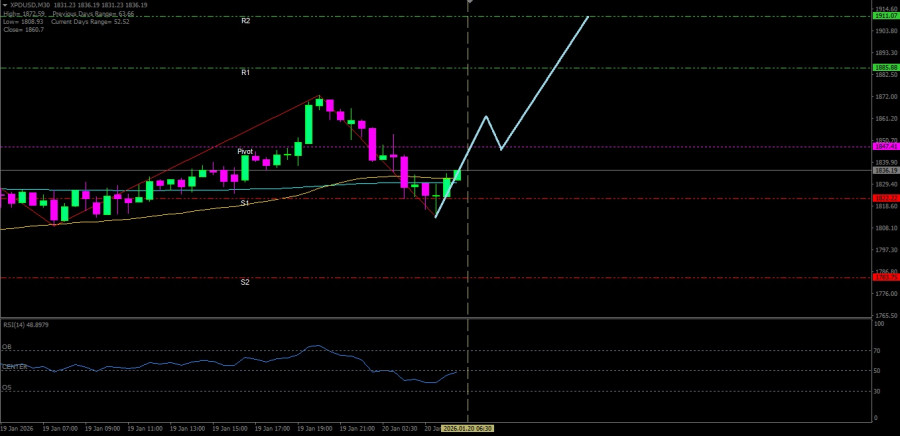The image size is (900, 436).
Task: Click the grey 1836.19 current price tag
Action: [x=886, y=170]
